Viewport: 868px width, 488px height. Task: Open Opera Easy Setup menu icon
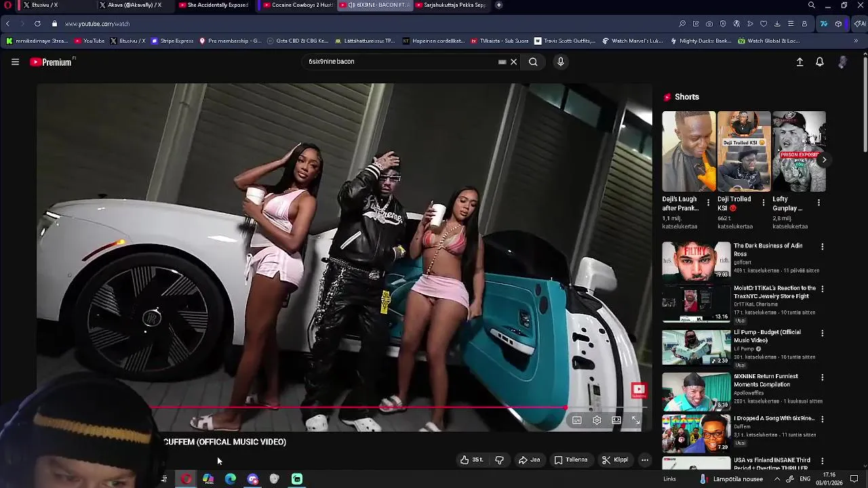pyautogui.click(x=791, y=24)
